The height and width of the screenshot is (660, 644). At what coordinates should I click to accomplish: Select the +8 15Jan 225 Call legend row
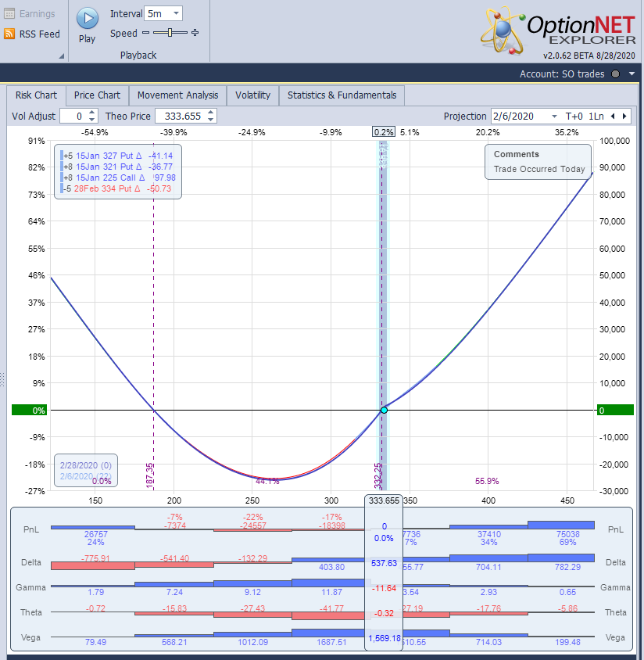tap(118, 178)
